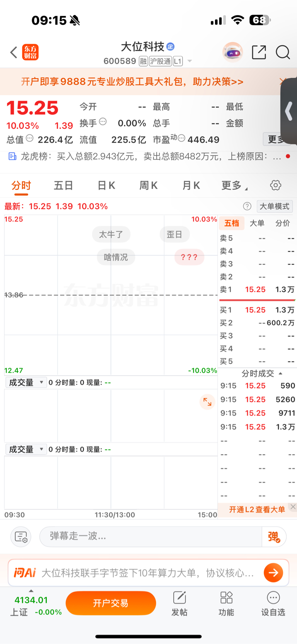Tap the 龙虎榜 document icon
The height and width of the screenshot is (644, 297).
12,157
